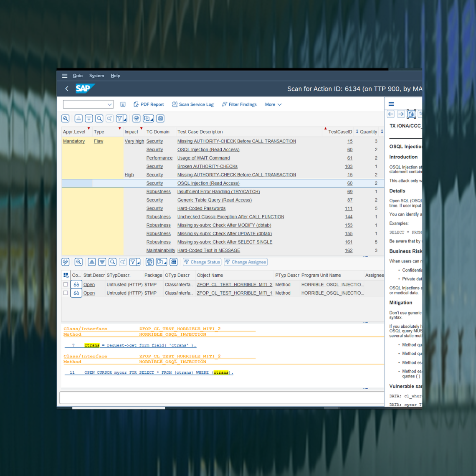Open the Goto menu

tap(78, 76)
